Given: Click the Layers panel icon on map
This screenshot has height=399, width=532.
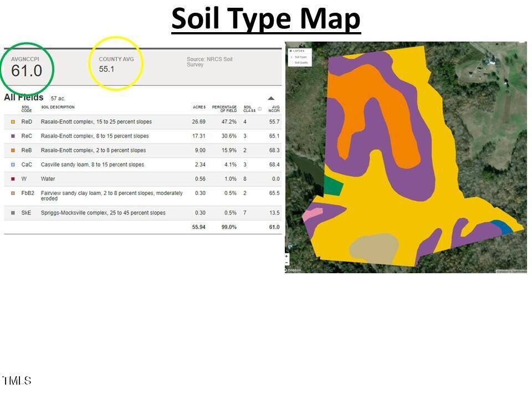Looking at the screenshot, I should coord(291,50).
